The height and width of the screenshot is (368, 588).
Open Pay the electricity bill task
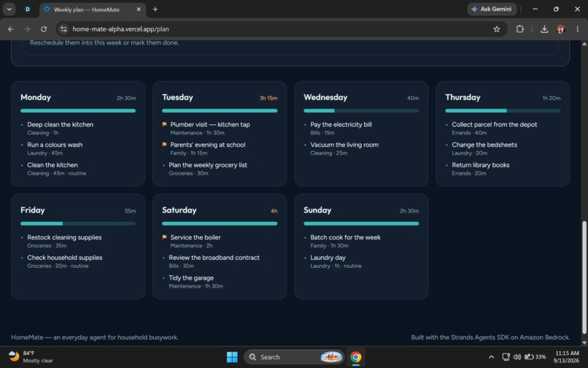341,124
